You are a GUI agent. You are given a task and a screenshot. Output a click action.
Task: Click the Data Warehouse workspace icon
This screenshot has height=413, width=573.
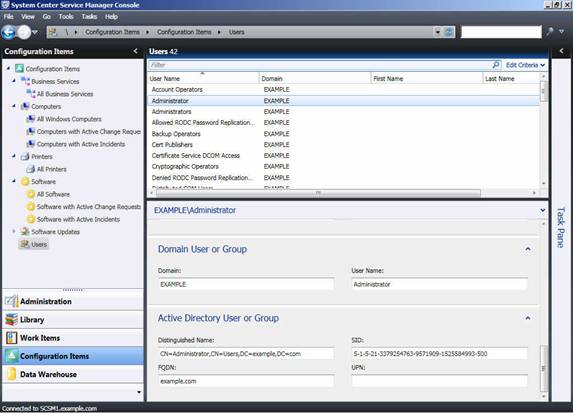11,374
